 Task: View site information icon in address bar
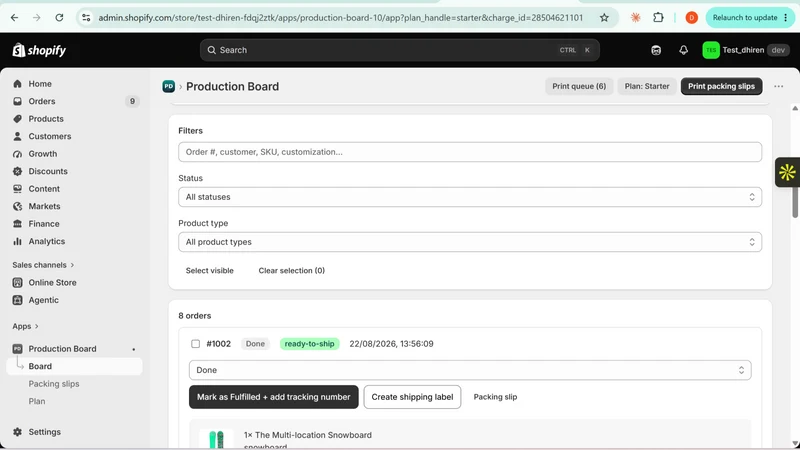pyautogui.click(x=86, y=17)
